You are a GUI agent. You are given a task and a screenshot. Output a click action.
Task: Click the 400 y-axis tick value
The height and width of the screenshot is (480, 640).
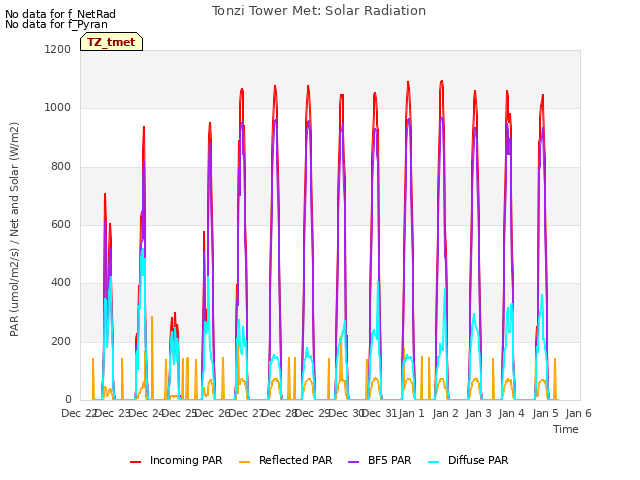pos(61,282)
